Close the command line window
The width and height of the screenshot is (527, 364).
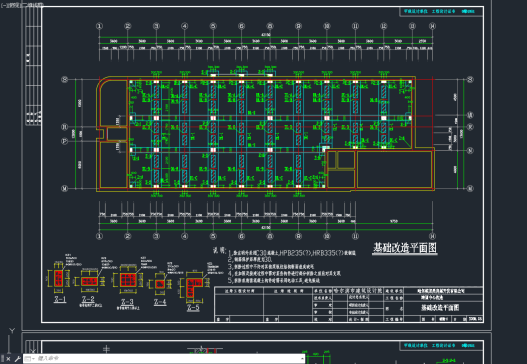coord(9,359)
